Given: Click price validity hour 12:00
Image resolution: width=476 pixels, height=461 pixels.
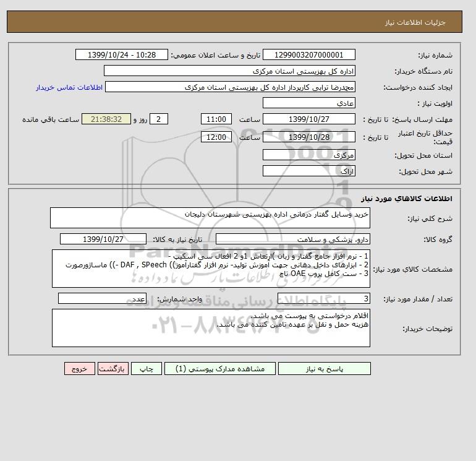Looking at the screenshot, I should [216, 137].
